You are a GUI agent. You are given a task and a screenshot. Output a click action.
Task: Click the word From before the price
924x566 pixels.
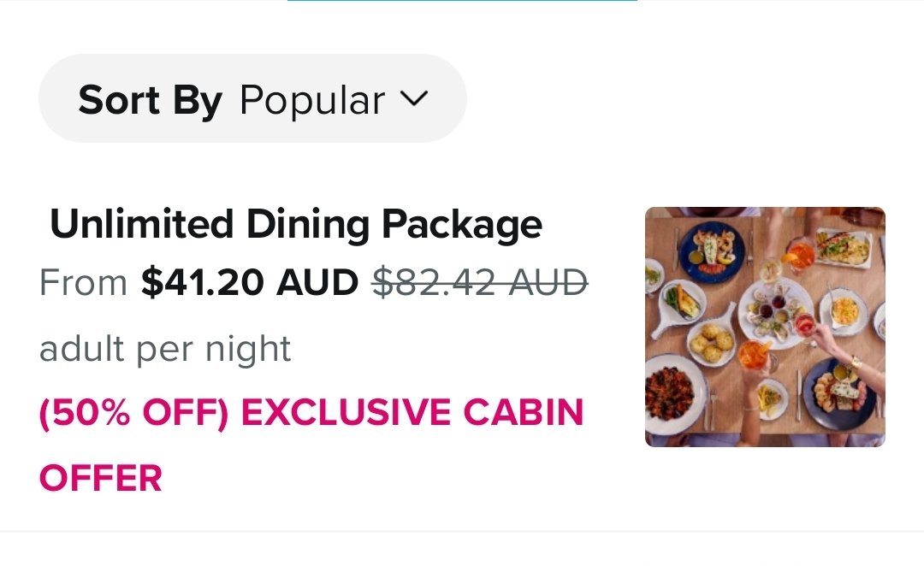point(83,282)
